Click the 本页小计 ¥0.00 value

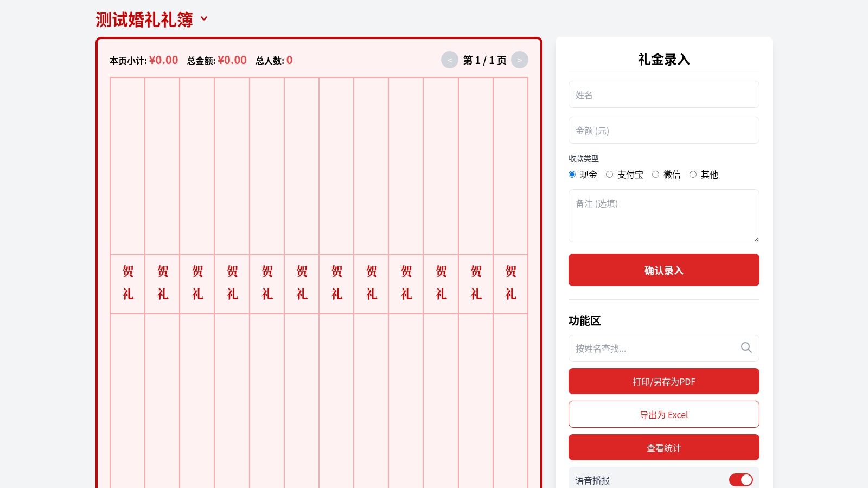click(x=164, y=60)
